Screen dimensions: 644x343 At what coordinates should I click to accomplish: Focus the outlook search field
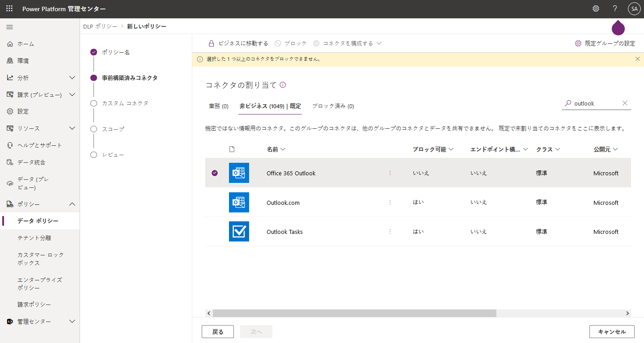[x=597, y=103]
